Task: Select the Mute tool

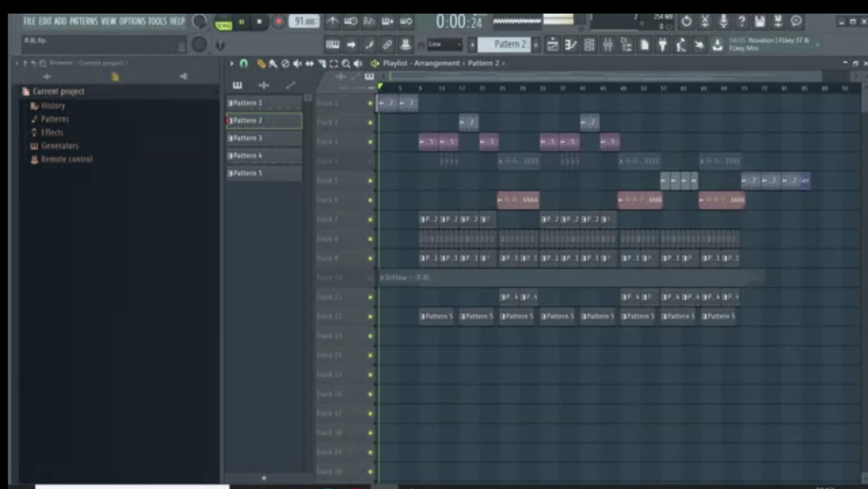Action: [x=297, y=63]
